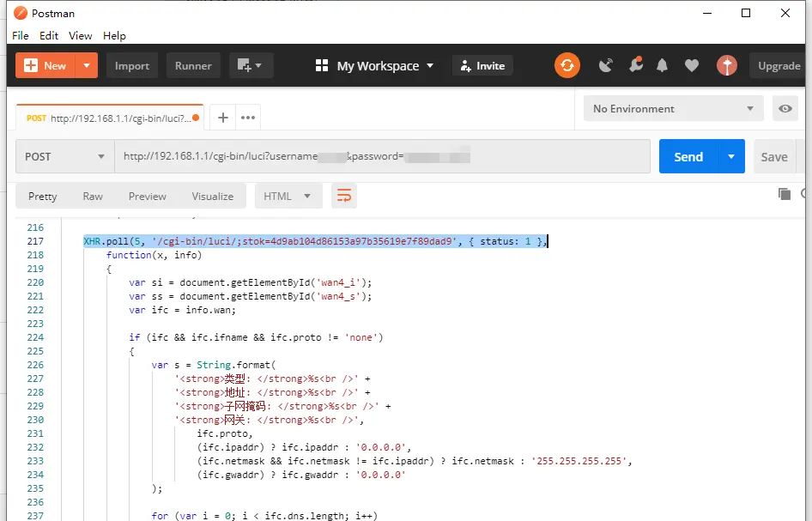812x521 pixels.
Task: Click the 'ifc.proto,' code line
Action: [x=225, y=433]
